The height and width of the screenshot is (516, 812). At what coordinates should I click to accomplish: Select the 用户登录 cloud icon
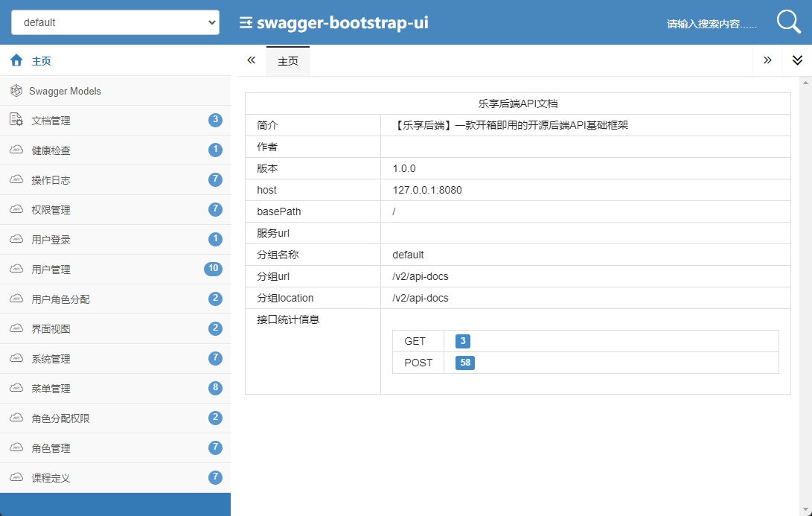click(x=16, y=239)
